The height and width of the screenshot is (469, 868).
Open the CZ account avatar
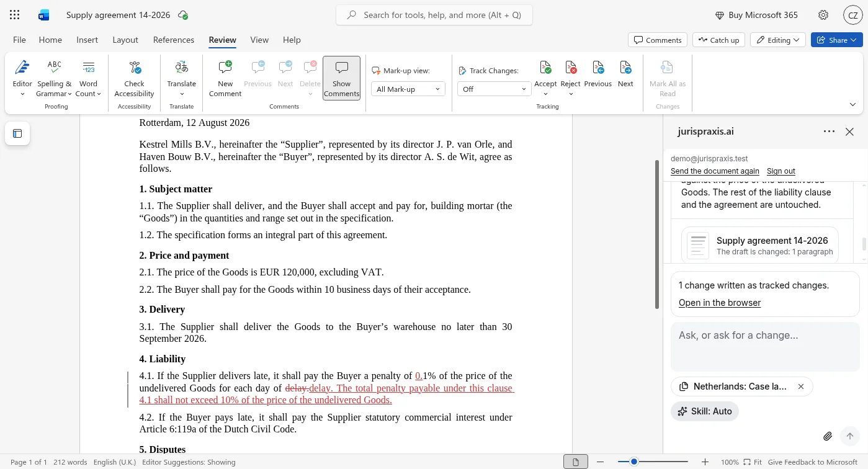pyautogui.click(x=853, y=15)
